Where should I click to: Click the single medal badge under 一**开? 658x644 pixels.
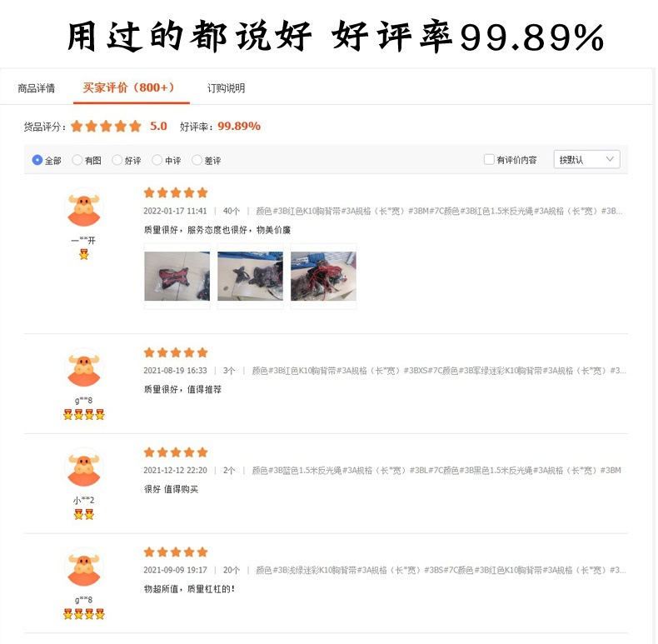point(84,254)
